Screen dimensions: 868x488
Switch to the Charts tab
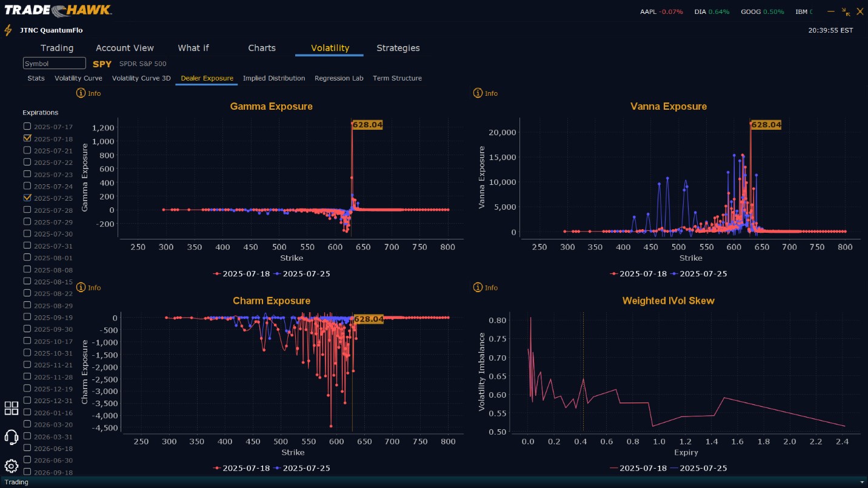pyautogui.click(x=262, y=48)
